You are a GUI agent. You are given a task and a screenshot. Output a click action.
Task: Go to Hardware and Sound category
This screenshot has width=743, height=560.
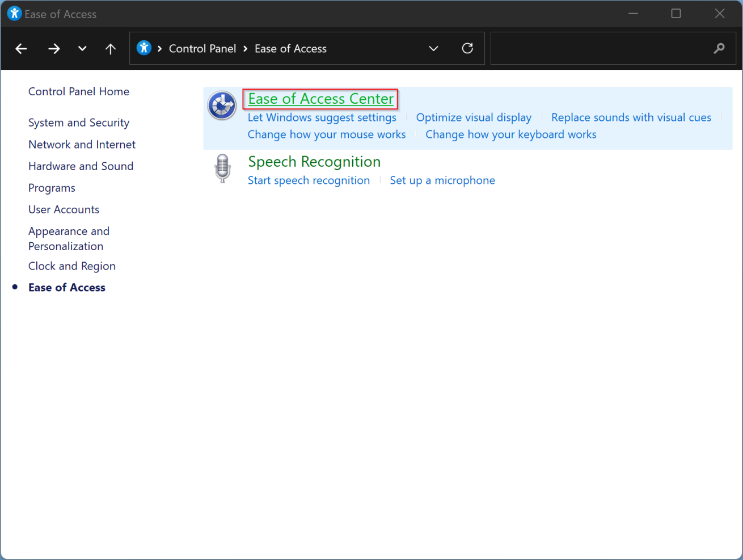coord(81,166)
